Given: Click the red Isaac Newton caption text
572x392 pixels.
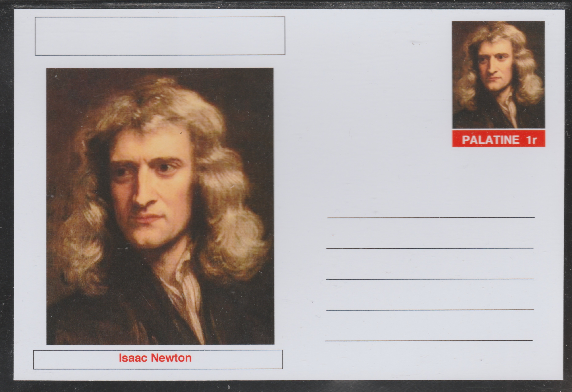Looking at the screenshot, I should coord(155,358).
